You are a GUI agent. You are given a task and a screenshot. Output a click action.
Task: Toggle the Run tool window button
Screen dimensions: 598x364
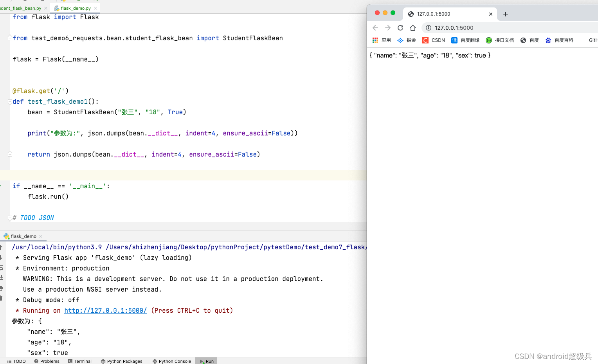(x=206, y=361)
